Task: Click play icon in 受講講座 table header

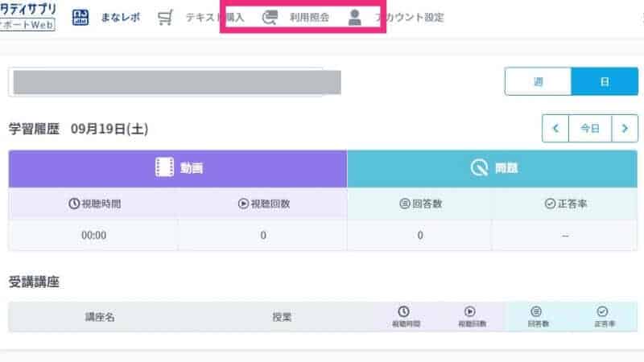Action: 470,311
